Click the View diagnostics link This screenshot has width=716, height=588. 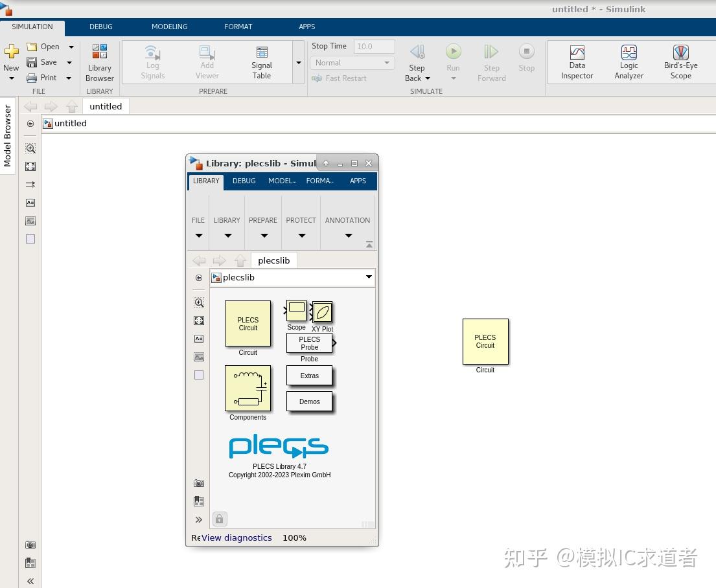pyautogui.click(x=236, y=537)
